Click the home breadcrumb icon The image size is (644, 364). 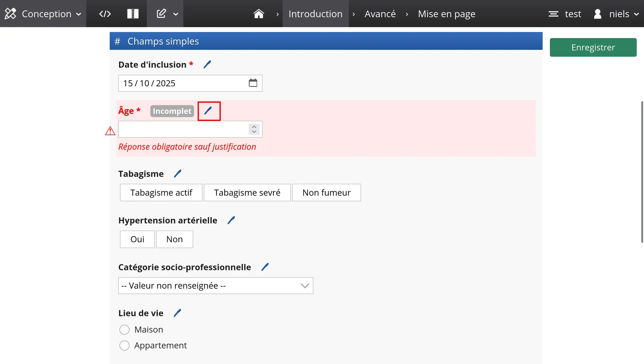click(259, 14)
